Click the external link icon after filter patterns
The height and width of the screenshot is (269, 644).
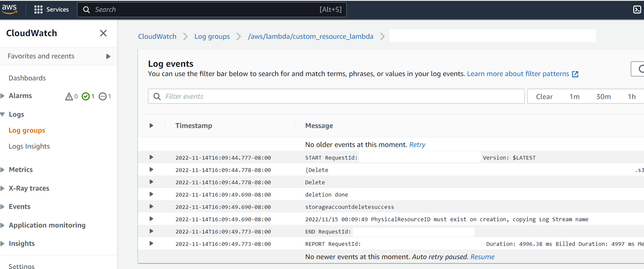575,74
